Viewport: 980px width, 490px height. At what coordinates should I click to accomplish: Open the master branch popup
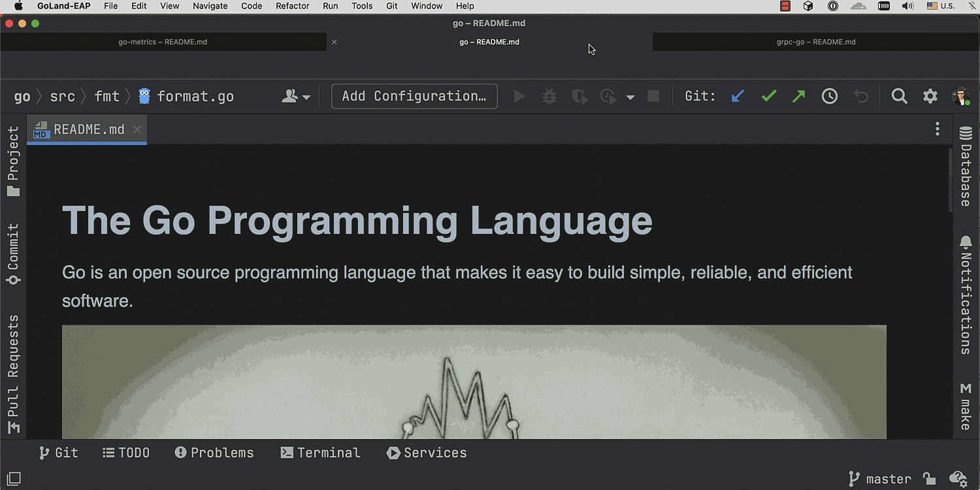pyautogui.click(x=880, y=479)
